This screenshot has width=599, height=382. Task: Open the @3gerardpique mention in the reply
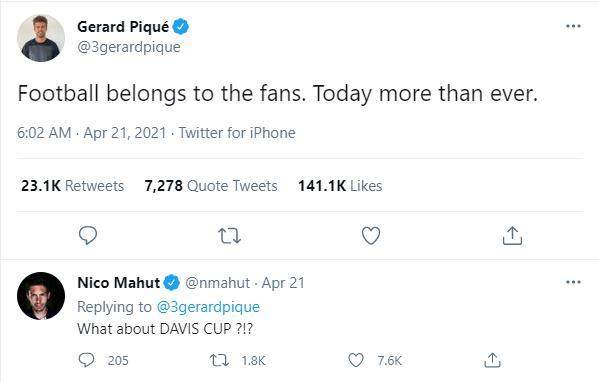208,307
